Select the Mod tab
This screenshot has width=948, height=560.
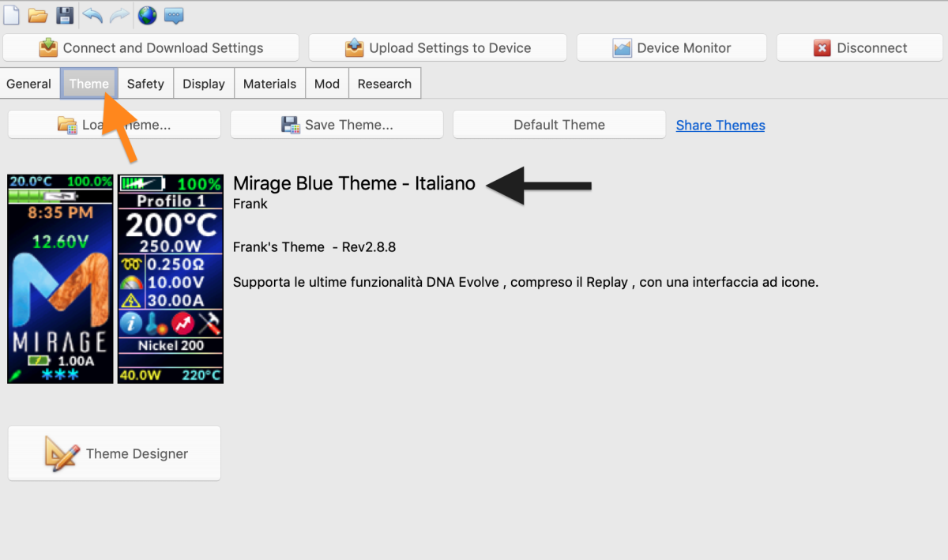point(327,84)
